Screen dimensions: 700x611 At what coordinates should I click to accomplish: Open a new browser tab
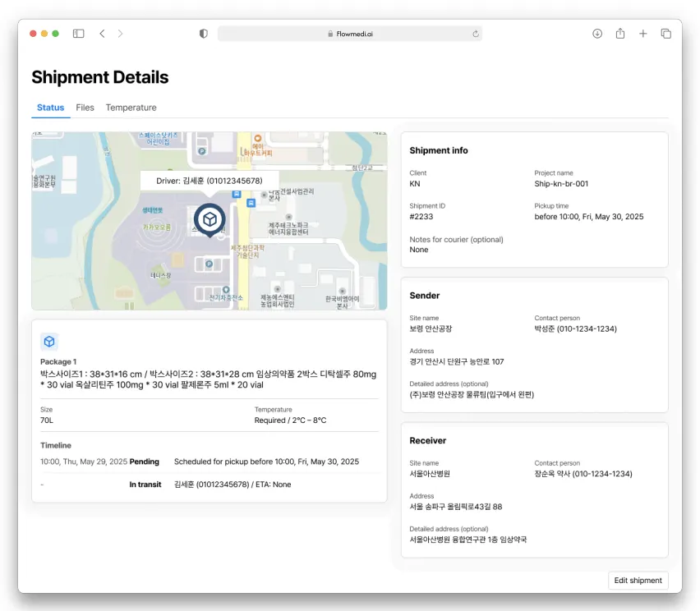point(643,34)
